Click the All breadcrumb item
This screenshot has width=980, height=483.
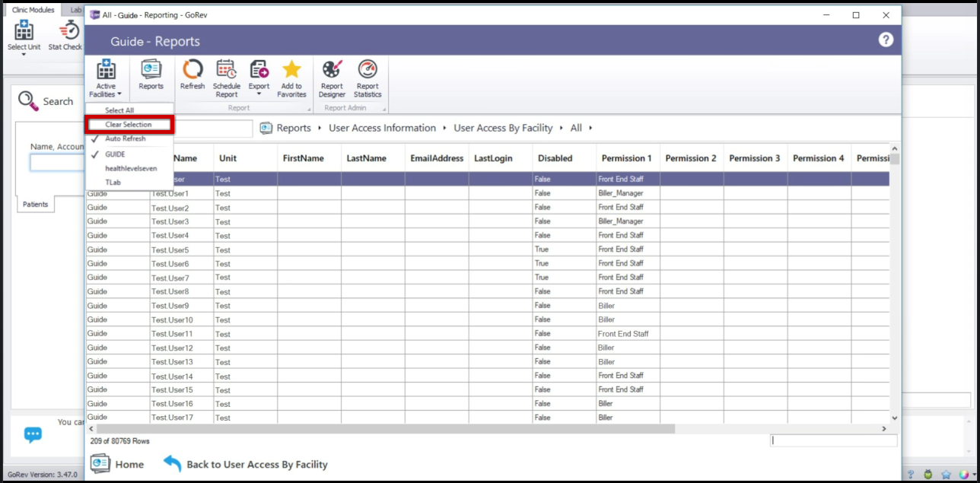pyautogui.click(x=576, y=129)
